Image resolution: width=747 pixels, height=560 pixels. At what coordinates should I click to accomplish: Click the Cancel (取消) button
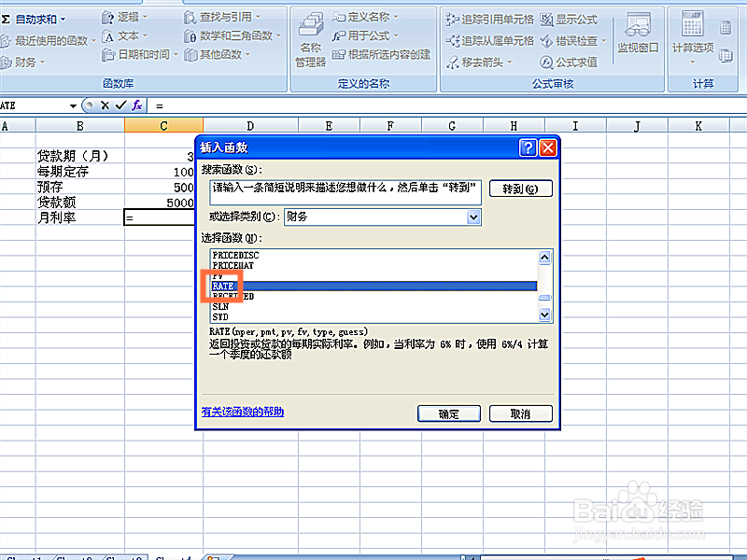click(521, 413)
